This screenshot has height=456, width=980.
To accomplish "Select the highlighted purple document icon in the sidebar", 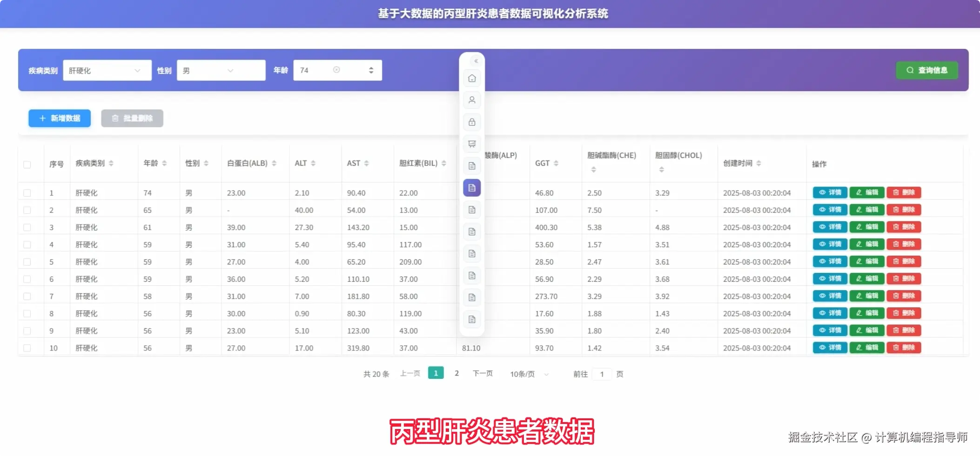I will 472,188.
